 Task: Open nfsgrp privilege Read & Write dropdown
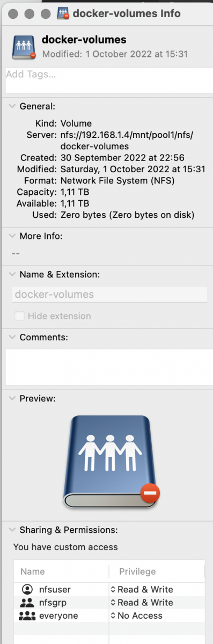[x=142, y=602]
